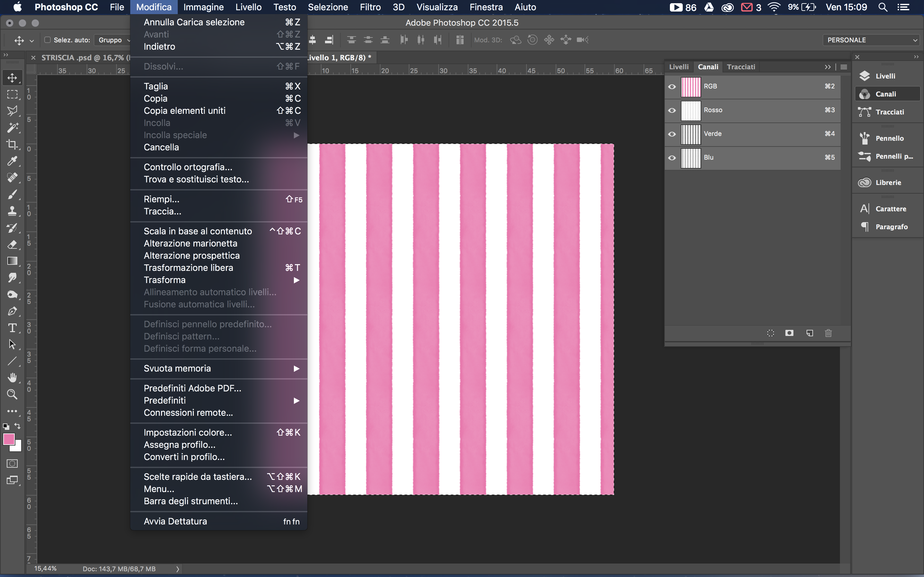The image size is (924, 577).
Task: Click the Scala in base al contenuto option
Action: 198,231
